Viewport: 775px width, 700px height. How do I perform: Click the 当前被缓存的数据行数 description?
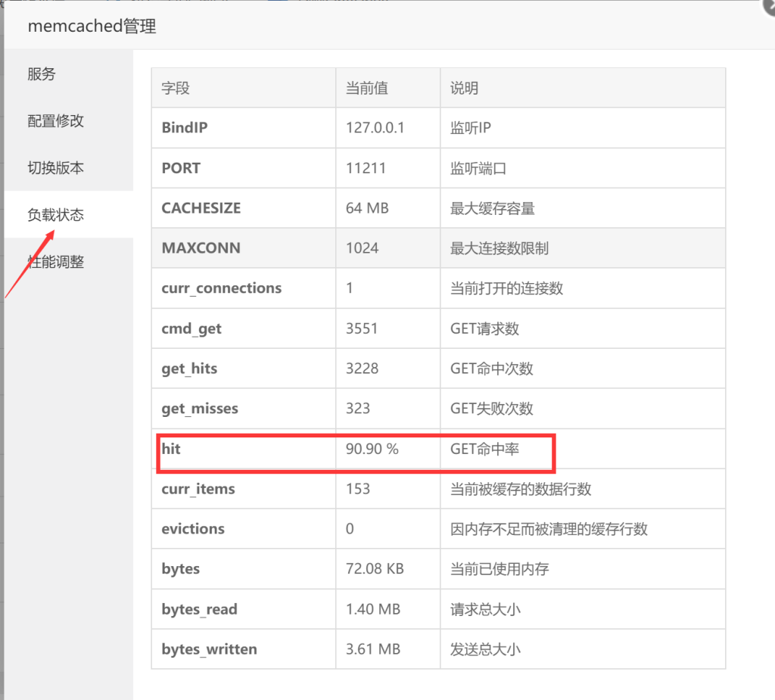pos(521,488)
